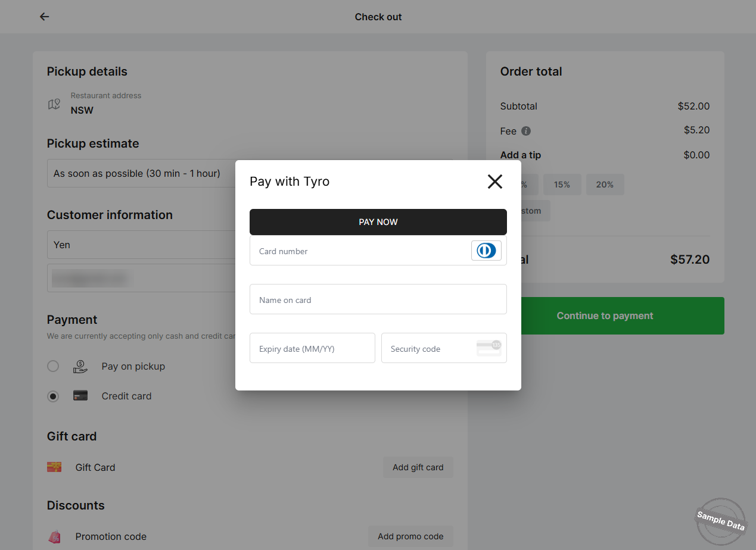Click the Credit card icon
The height and width of the screenshot is (550, 756).
coord(80,395)
